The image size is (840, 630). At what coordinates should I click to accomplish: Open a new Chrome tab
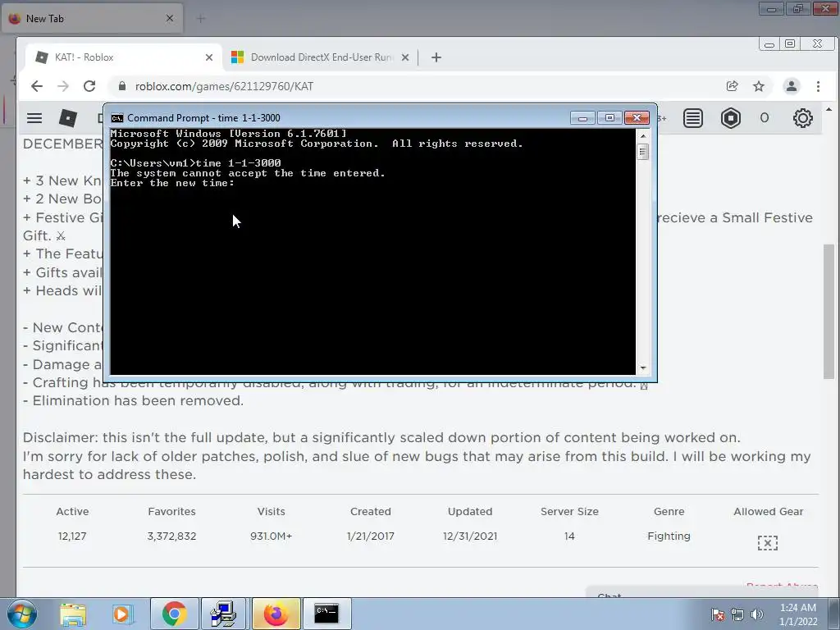(436, 57)
